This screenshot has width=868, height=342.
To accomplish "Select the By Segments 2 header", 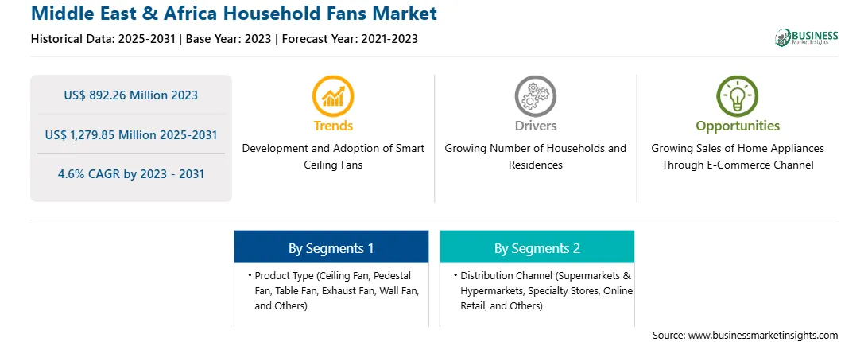I will coord(537,247).
